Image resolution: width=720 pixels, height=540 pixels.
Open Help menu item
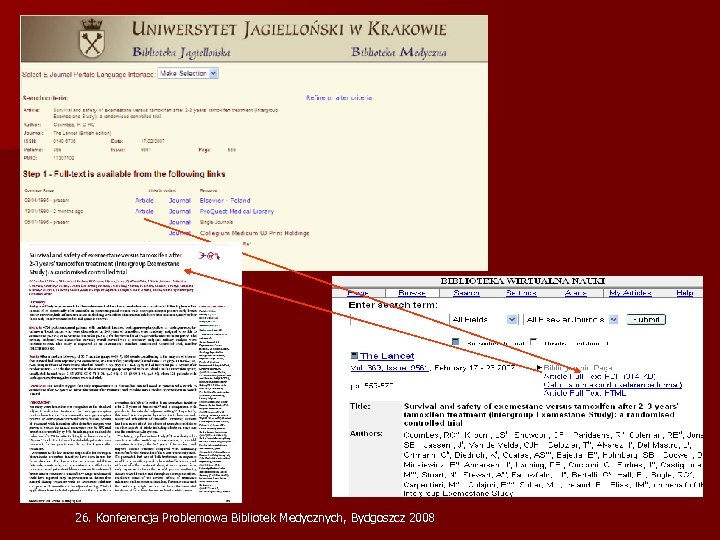(685, 293)
